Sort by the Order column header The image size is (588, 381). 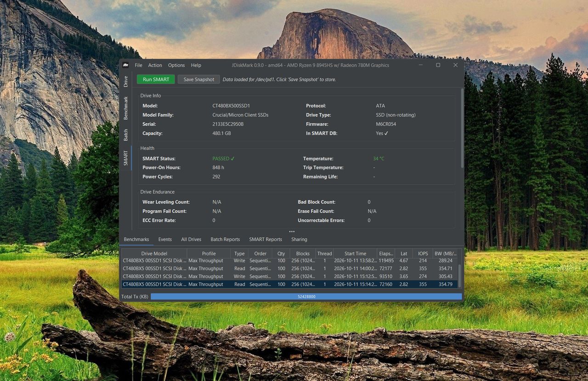pyautogui.click(x=260, y=253)
